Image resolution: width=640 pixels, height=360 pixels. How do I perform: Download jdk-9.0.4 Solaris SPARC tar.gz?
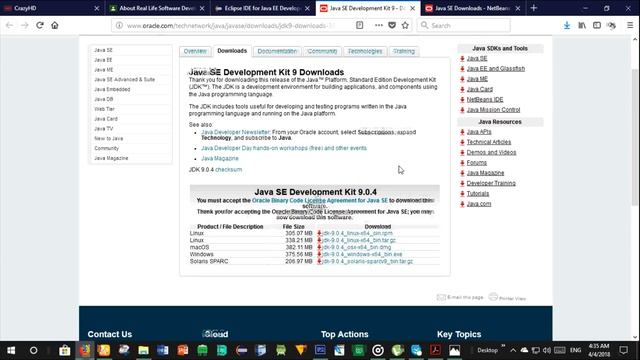pyautogui.click(x=367, y=261)
